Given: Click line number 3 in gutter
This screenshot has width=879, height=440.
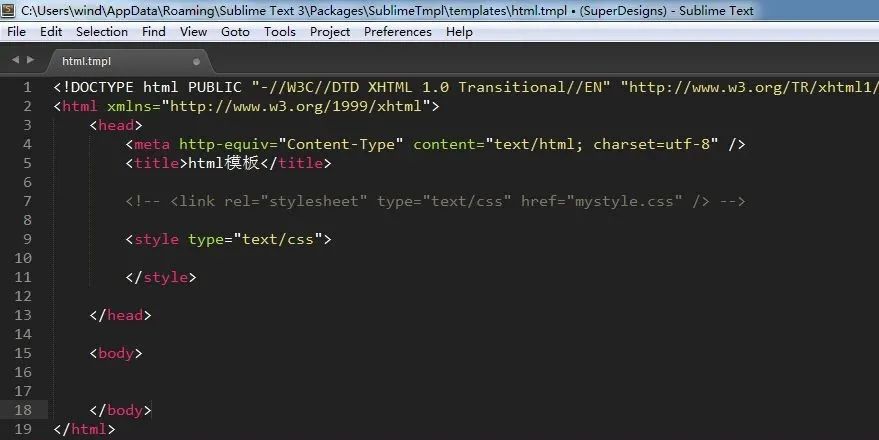Looking at the screenshot, I should [27, 126].
